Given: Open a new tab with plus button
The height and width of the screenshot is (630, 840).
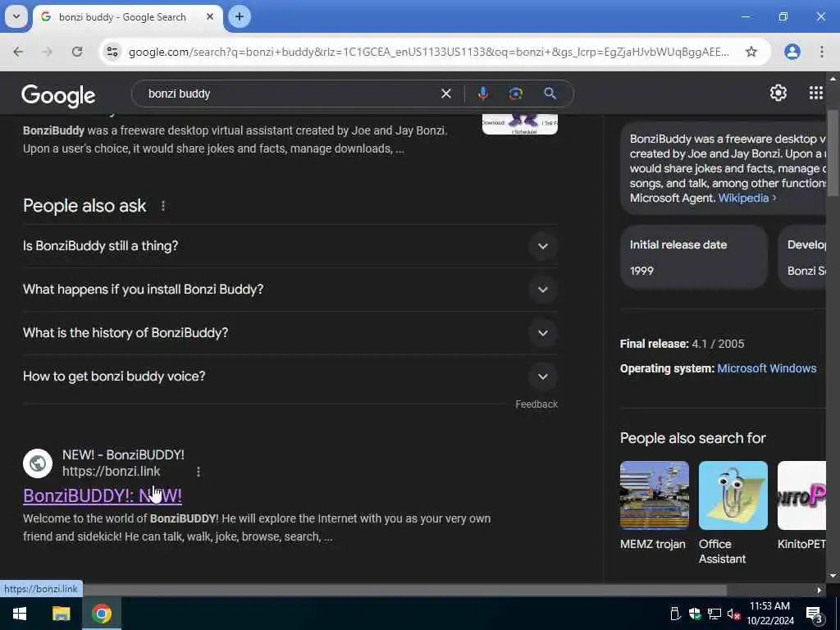Looking at the screenshot, I should (240, 16).
